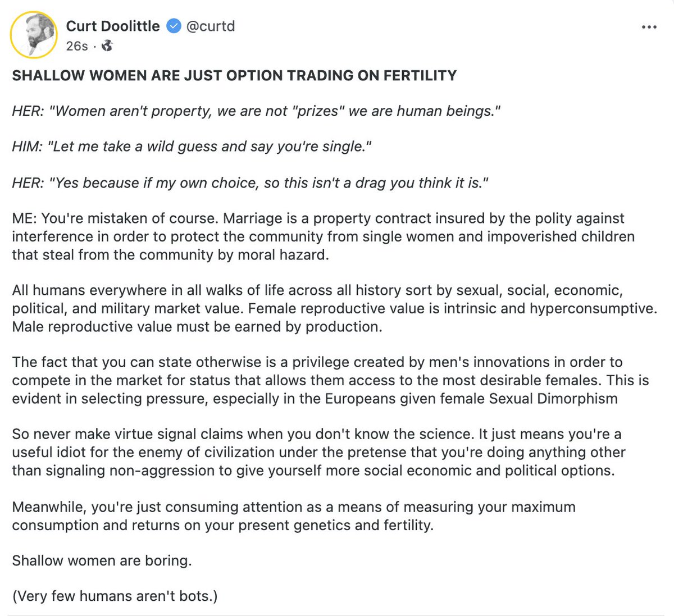Click the paragraph starting "Meanwhile, you're just"
674x616 pixels.
tap(294, 516)
